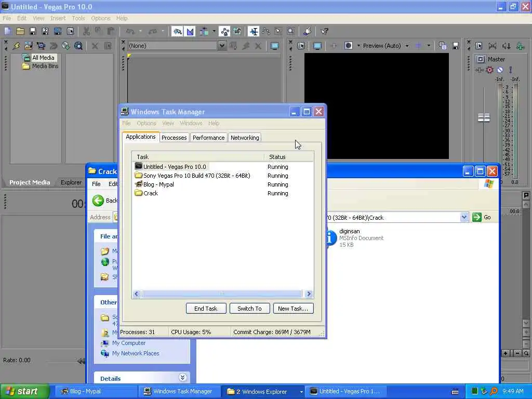Image resolution: width=532 pixels, height=399 pixels.
Task: Switch to the Explorer tab in Vegas
Action: [x=71, y=182]
